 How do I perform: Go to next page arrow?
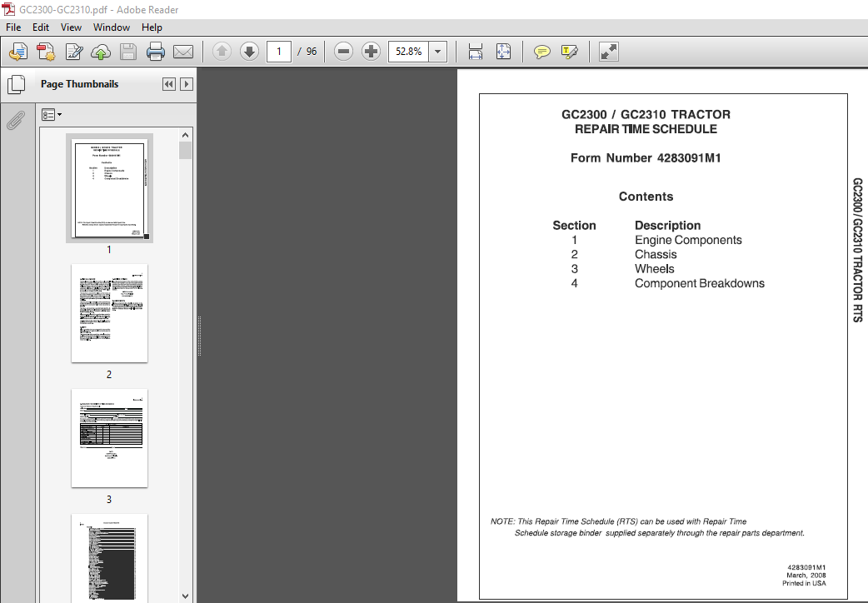tap(250, 52)
